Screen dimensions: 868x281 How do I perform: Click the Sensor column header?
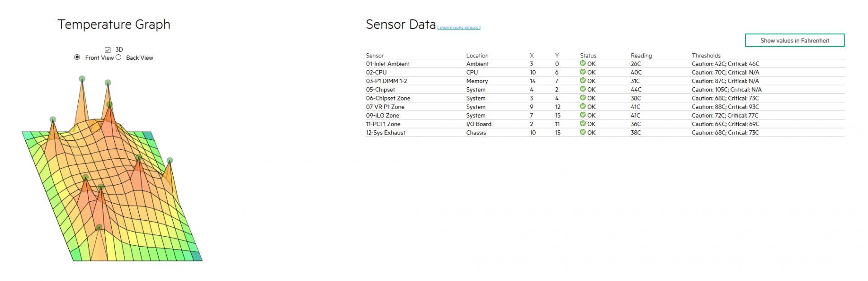click(x=375, y=56)
